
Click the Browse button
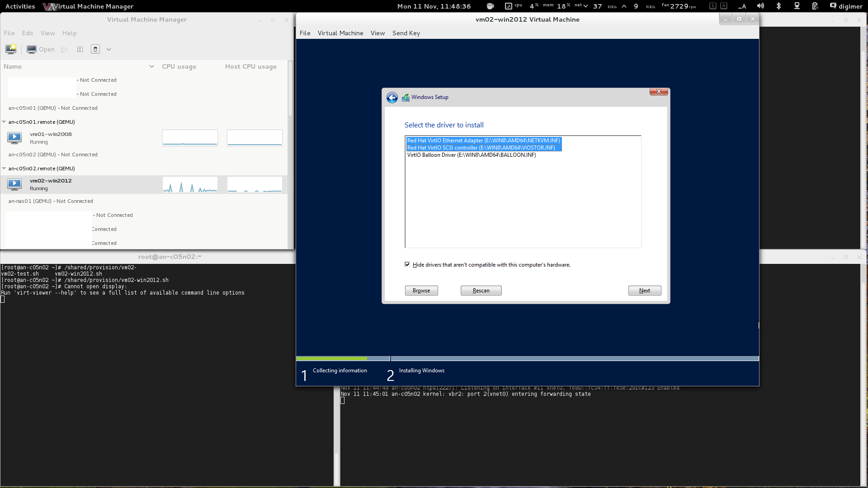(421, 291)
